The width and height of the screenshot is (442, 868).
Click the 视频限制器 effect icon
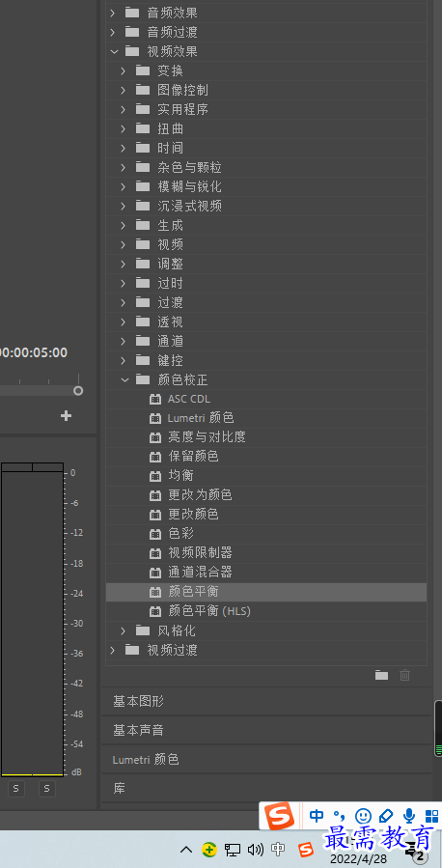(155, 553)
